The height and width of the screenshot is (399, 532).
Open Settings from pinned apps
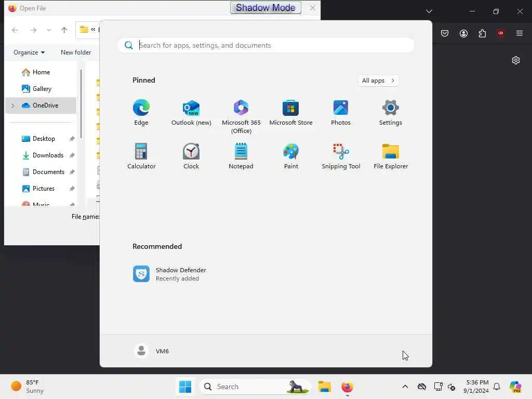click(391, 113)
